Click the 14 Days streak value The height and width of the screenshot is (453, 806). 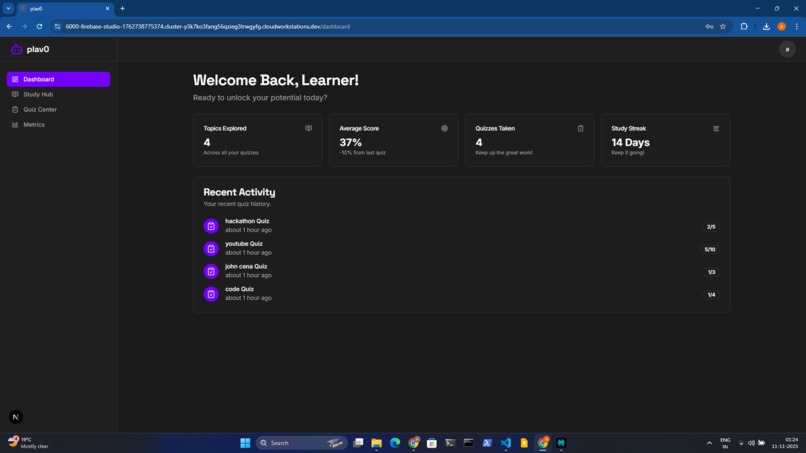(630, 142)
